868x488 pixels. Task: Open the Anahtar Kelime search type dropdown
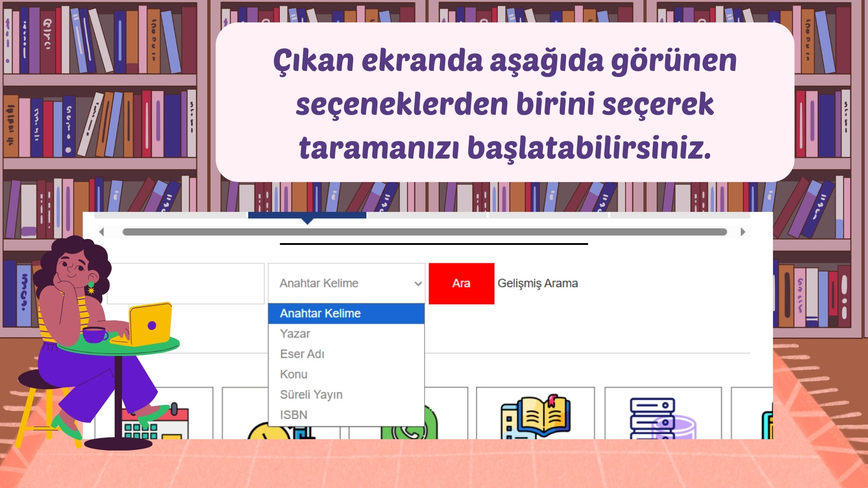346,283
